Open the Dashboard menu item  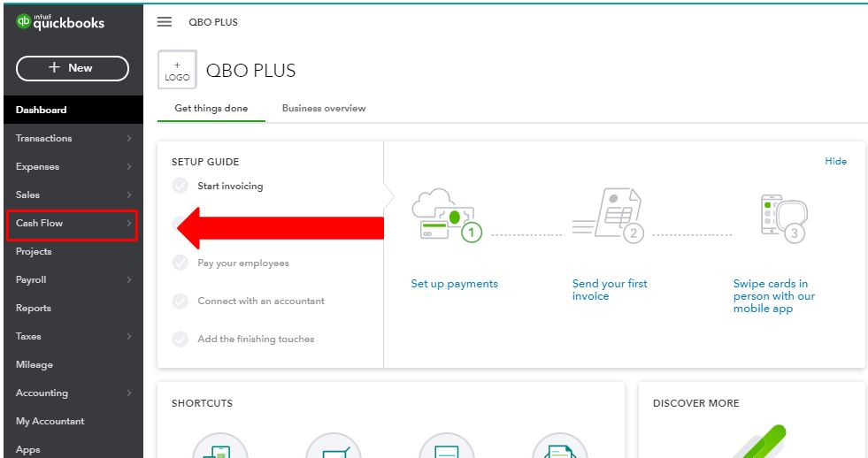[x=73, y=110]
